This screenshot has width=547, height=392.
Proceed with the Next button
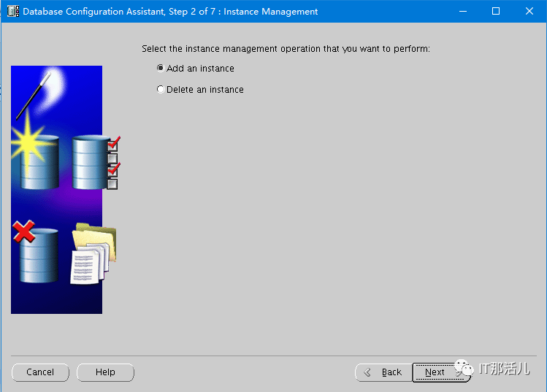pos(441,372)
